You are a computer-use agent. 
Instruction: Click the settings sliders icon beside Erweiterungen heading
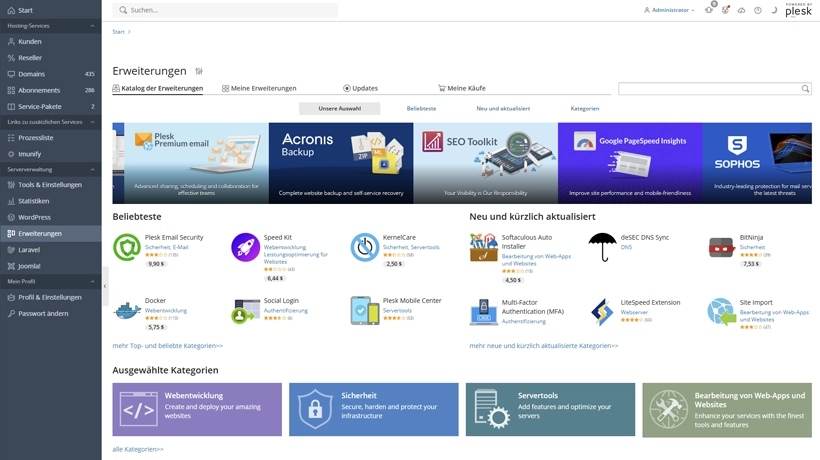[199, 71]
